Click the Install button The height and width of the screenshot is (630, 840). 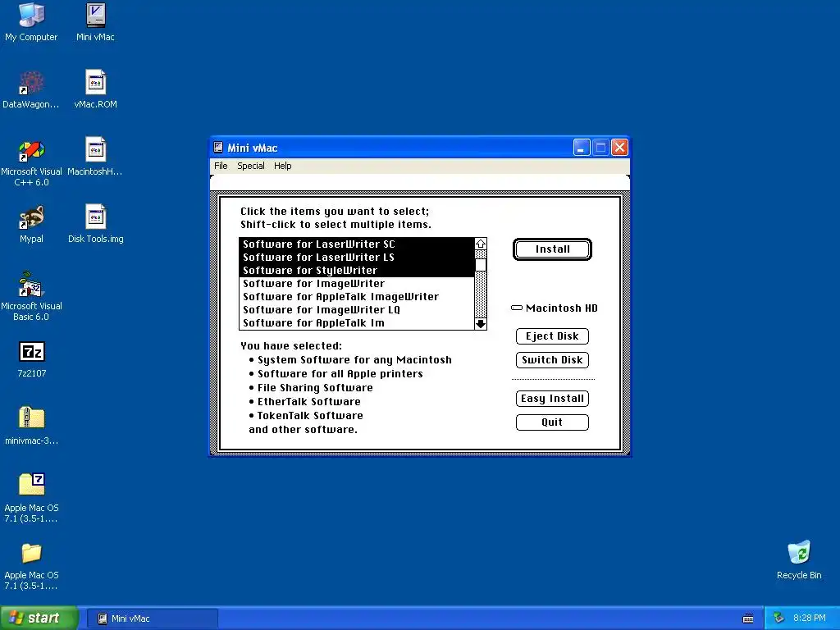(x=552, y=249)
